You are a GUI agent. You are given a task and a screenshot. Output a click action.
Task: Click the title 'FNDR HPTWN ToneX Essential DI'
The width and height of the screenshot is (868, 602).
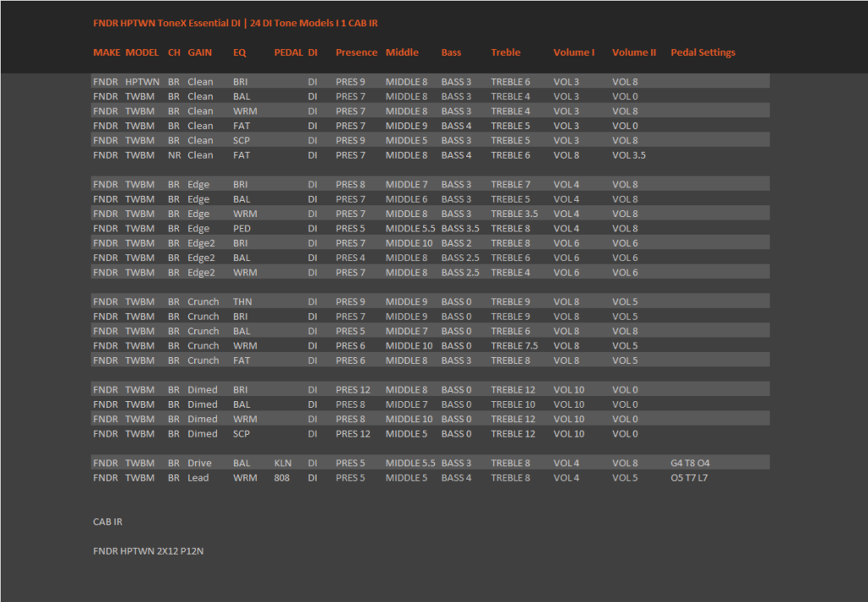pos(167,23)
